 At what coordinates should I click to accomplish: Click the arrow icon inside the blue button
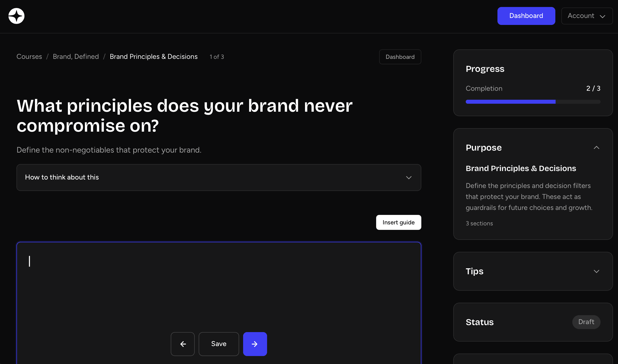[255, 344]
